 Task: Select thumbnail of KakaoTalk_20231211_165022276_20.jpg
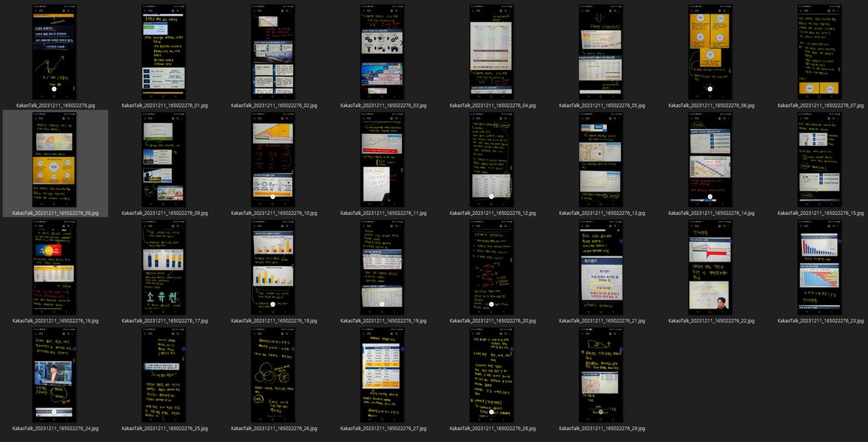pos(492,267)
